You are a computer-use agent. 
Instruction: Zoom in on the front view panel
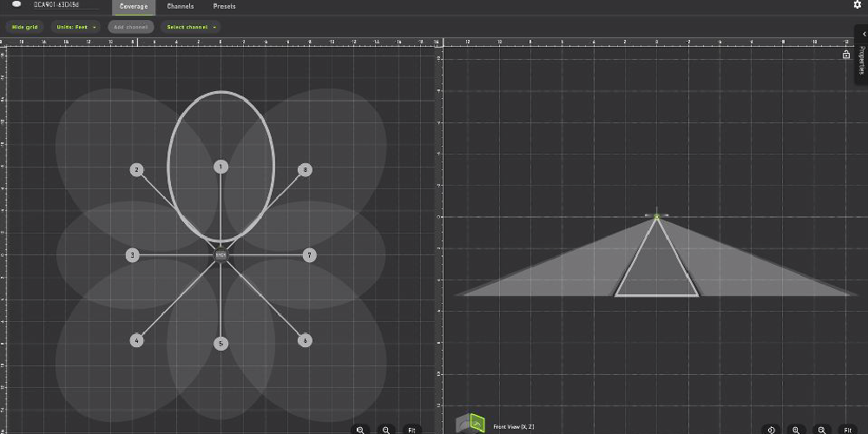(x=796, y=429)
